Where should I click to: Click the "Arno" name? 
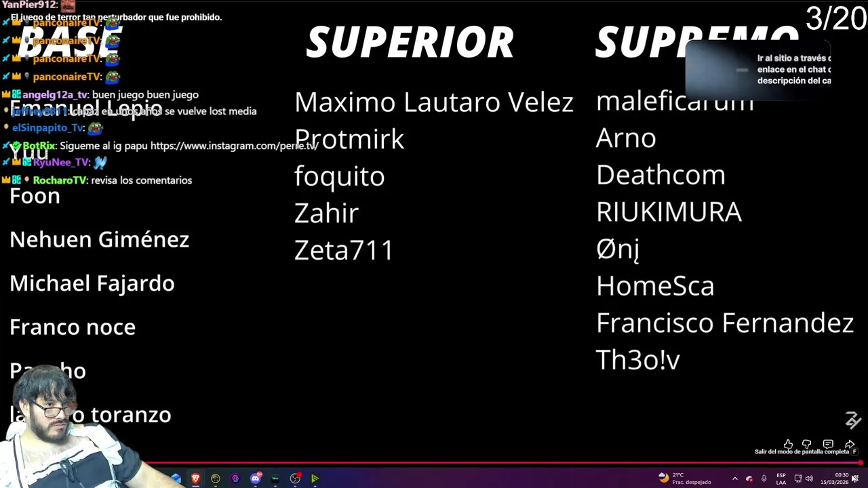click(x=626, y=138)
